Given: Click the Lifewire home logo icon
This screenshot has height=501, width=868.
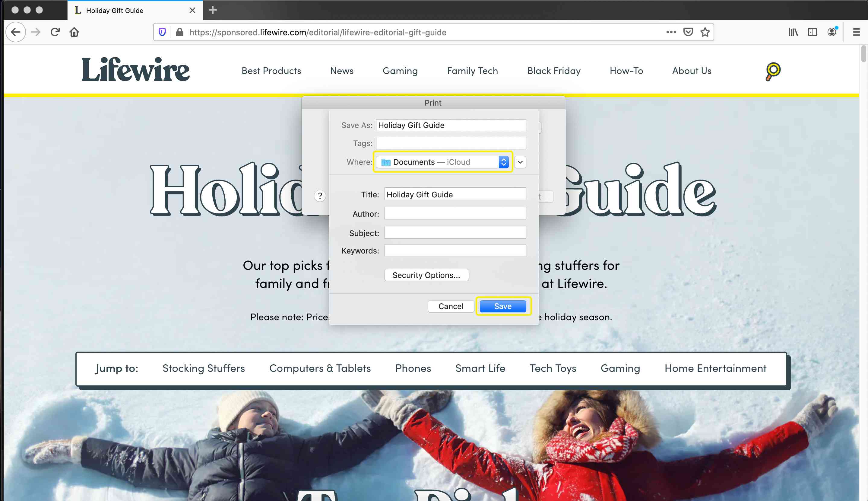Looking at the screenshot, I should 135,70.
